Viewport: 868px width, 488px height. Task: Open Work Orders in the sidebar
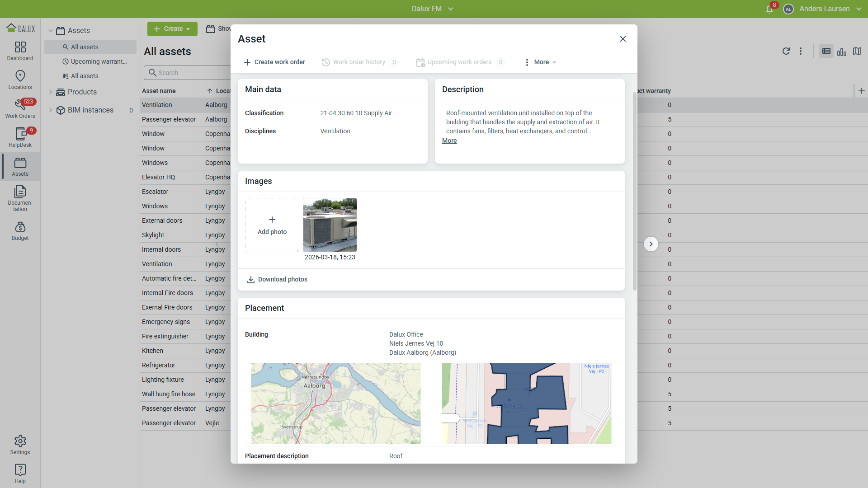coord(20,109)
